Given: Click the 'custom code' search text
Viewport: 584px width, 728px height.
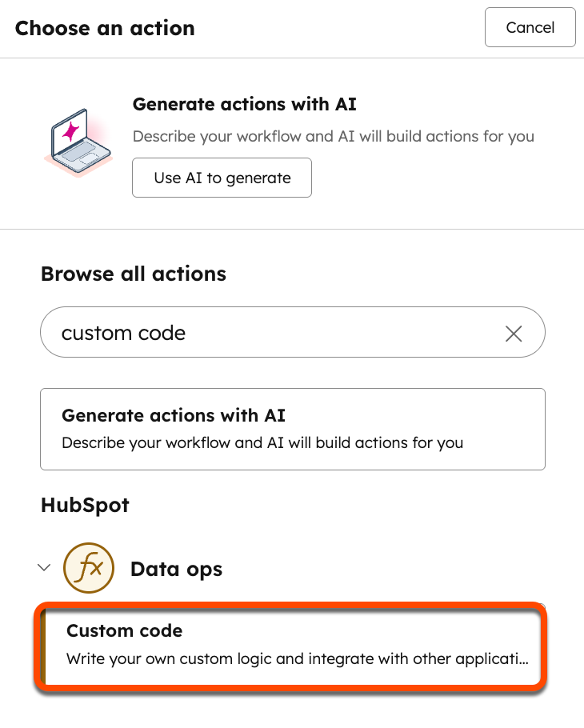Looking at the screenshot, I should (123, 333).
